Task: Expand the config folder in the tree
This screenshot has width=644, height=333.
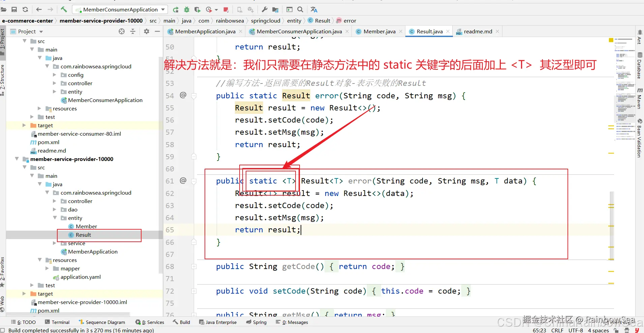Action: (x=55, y=75)
